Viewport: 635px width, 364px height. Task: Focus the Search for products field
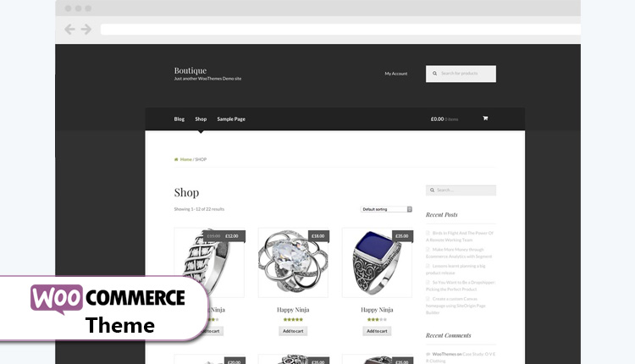[x=461, y=74]
